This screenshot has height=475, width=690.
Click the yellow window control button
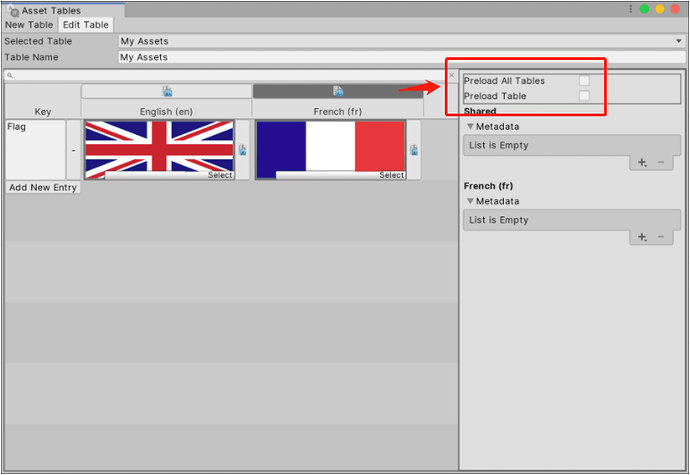(660, 9)
